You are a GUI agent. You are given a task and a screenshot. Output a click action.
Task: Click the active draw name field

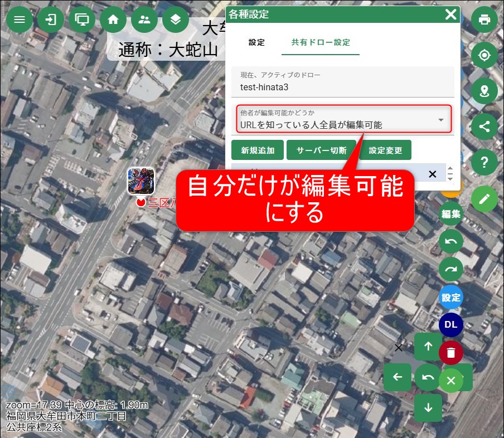342,87
